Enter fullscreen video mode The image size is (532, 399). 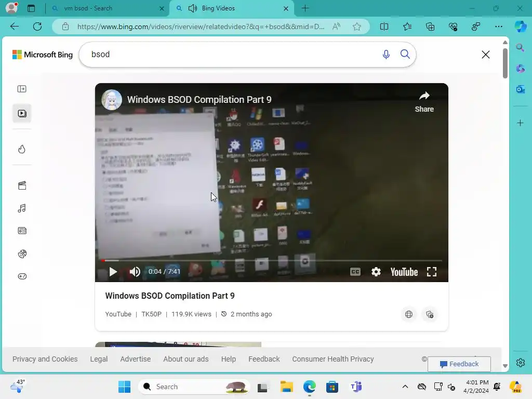click(x=432, y=272)
